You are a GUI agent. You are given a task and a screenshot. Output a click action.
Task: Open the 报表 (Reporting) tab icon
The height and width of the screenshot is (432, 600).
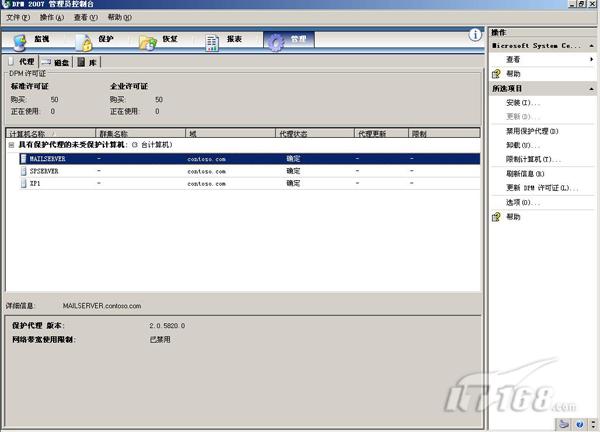[x=212, y=43]
